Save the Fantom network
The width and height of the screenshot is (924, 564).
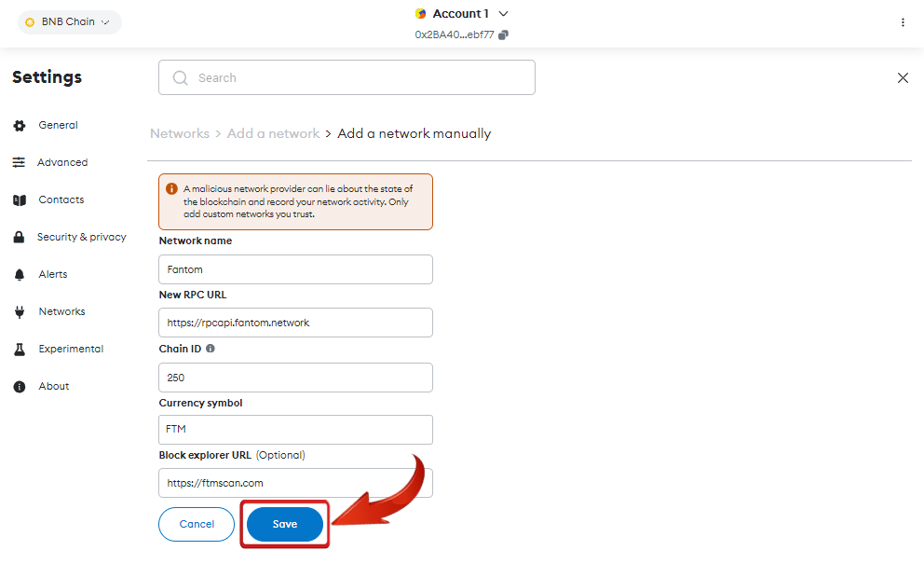[x=285, y=524]
